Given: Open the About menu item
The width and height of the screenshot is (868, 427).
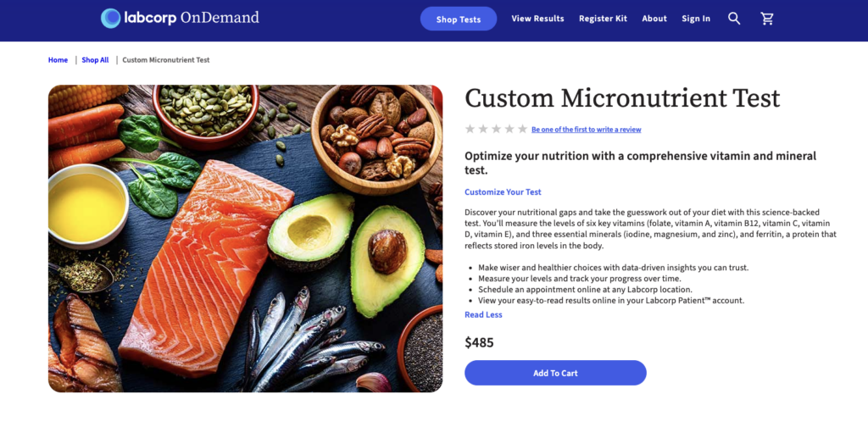Looking at the screenshot, I should coord(654,19).
